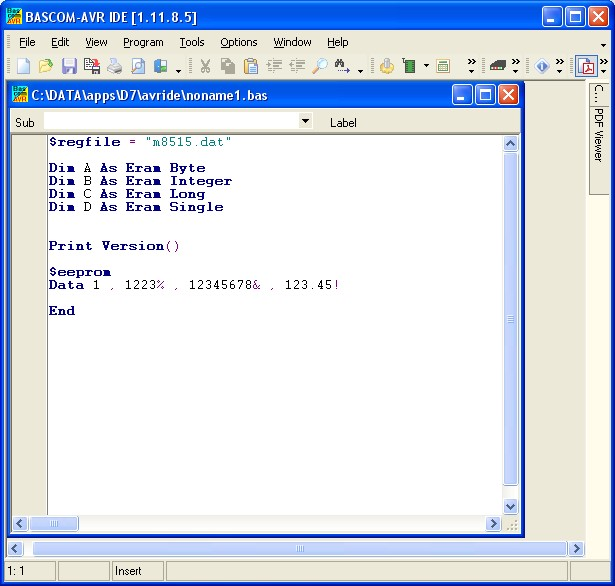Unindent the block with the toolbar icon
615x586 pixels.
click(297, 66)
